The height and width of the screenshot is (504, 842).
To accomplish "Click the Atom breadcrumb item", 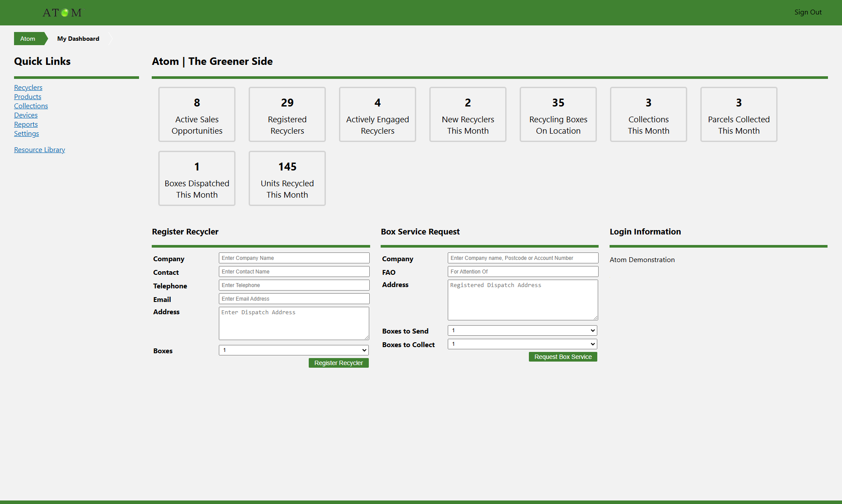I will (28, 39).
